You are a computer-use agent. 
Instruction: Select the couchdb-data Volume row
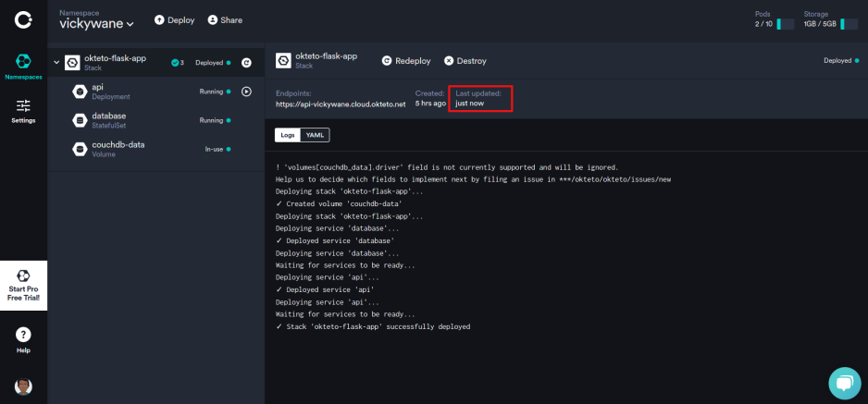point(155,149)
